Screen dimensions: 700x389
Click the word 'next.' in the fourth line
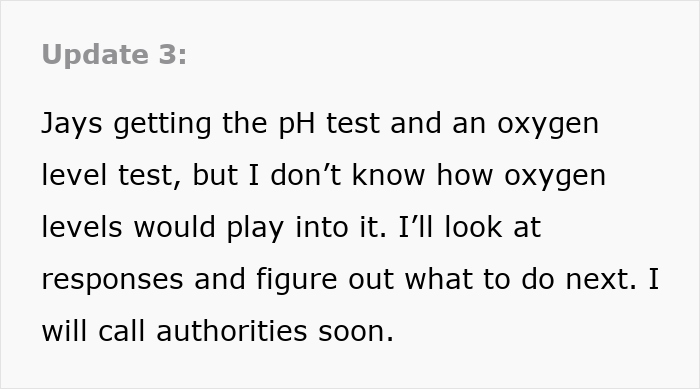(601, 280)
